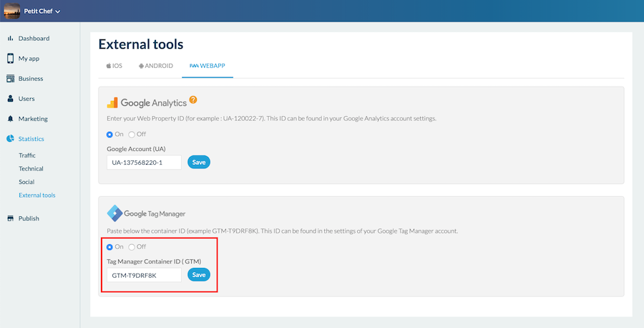Click the Publish icon in sidebar

point(10,218)
